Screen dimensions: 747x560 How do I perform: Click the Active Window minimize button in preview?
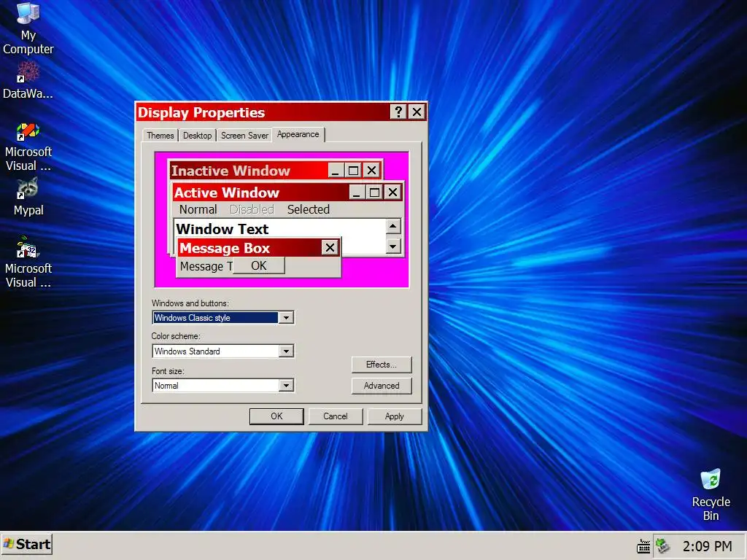point(357,192)
